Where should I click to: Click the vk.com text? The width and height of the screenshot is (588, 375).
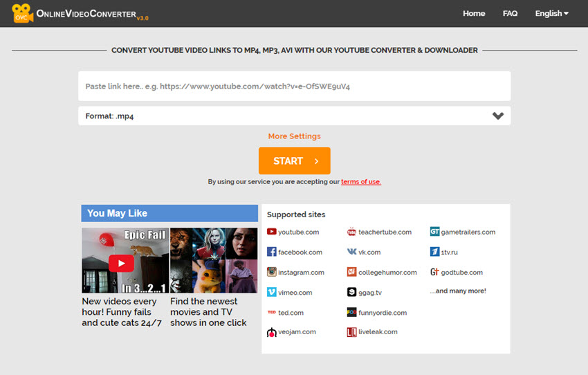(x=369, y=253)
